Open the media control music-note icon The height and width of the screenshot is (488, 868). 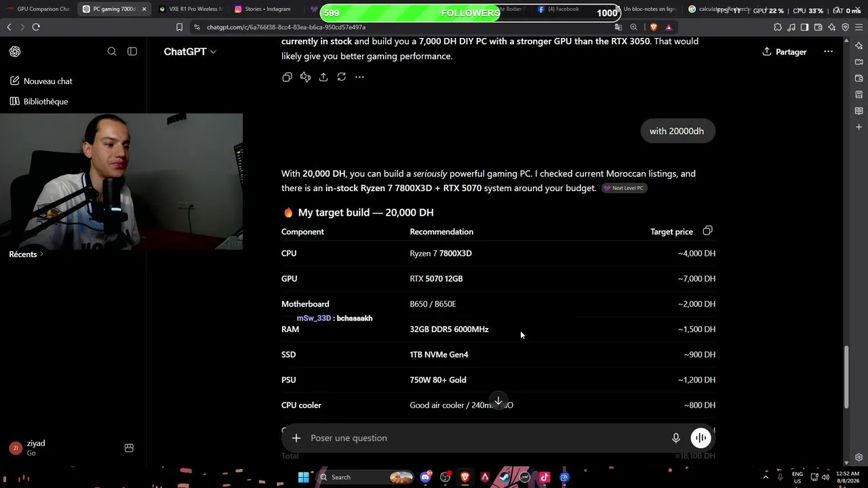tap(791, 27)
